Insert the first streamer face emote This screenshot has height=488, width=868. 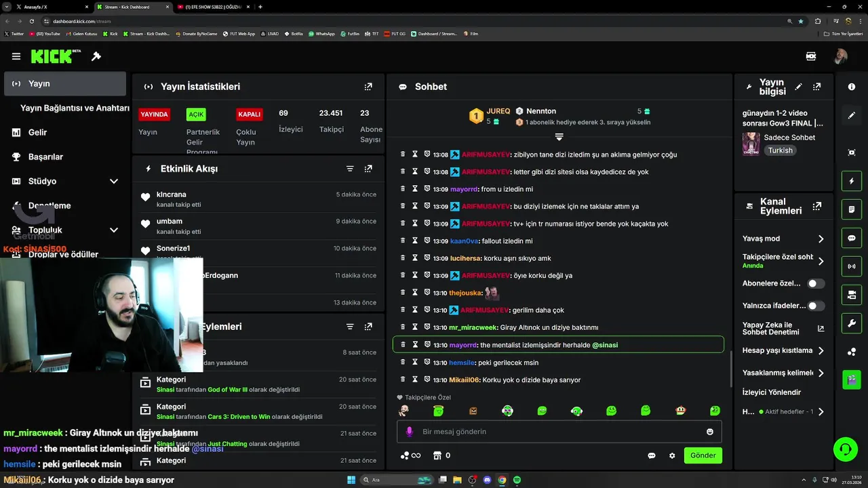(403, 411)
